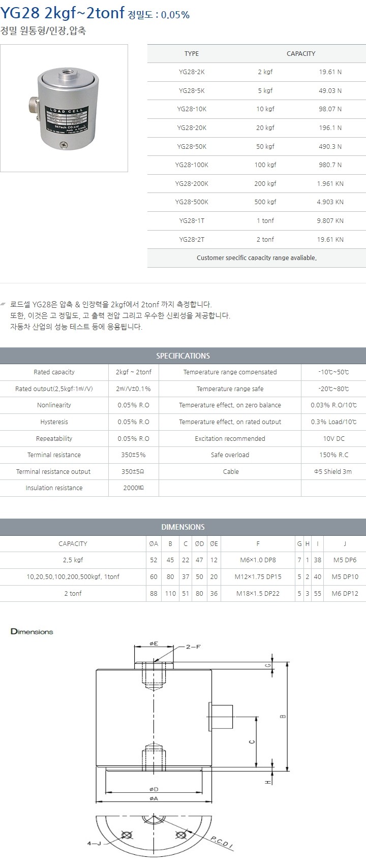The width and height of the screenshot is (366, 868).
Task: Click the 4-J label in drawing
Action: tap(94, 844)
